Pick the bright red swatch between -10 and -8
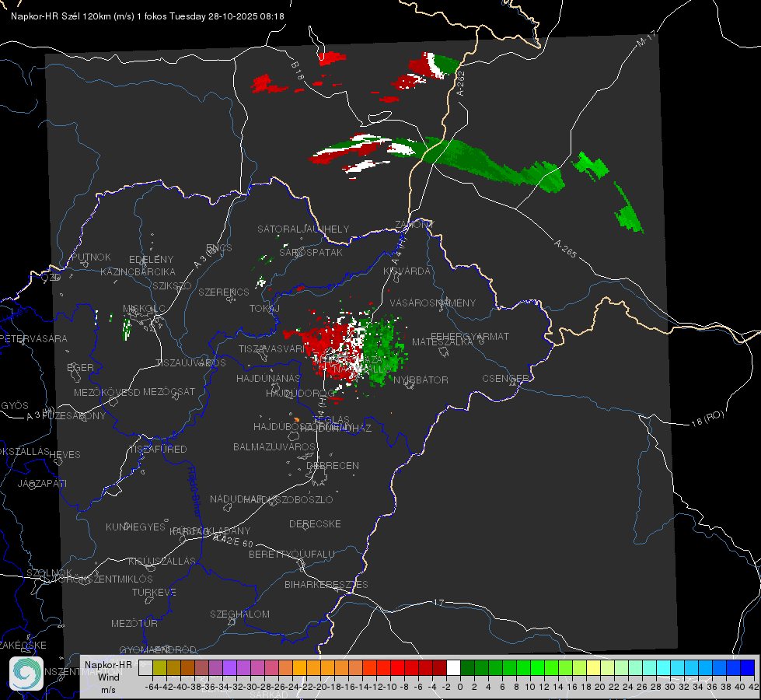 point(397,668)
